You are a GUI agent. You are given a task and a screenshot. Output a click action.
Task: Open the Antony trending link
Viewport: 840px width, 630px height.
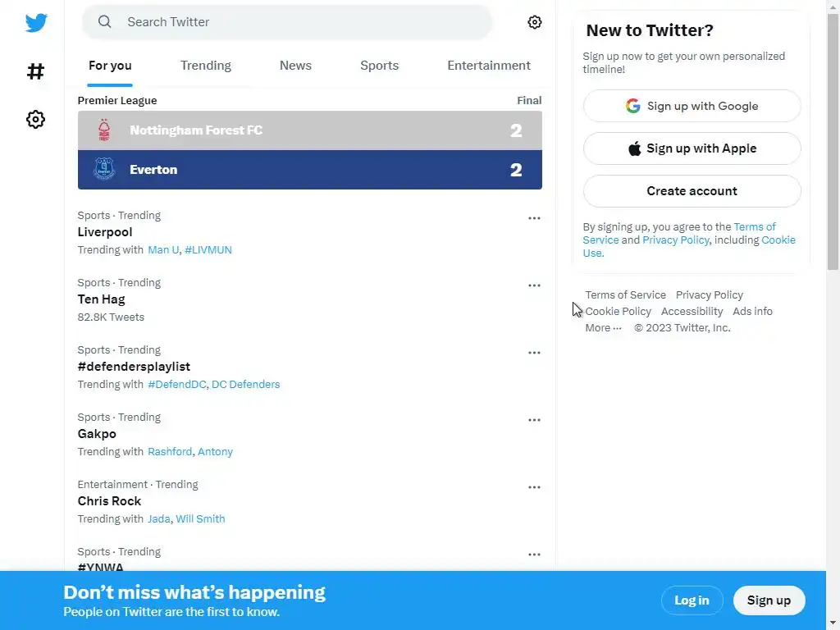(215, 452)
